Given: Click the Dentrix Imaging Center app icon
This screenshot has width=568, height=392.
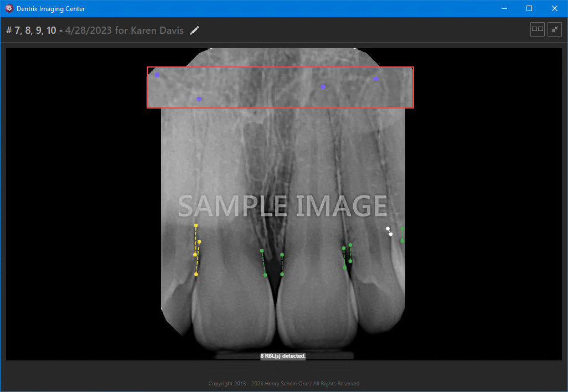Looking at the screenshot, I should pyautogui.click(x=9, y=9).
